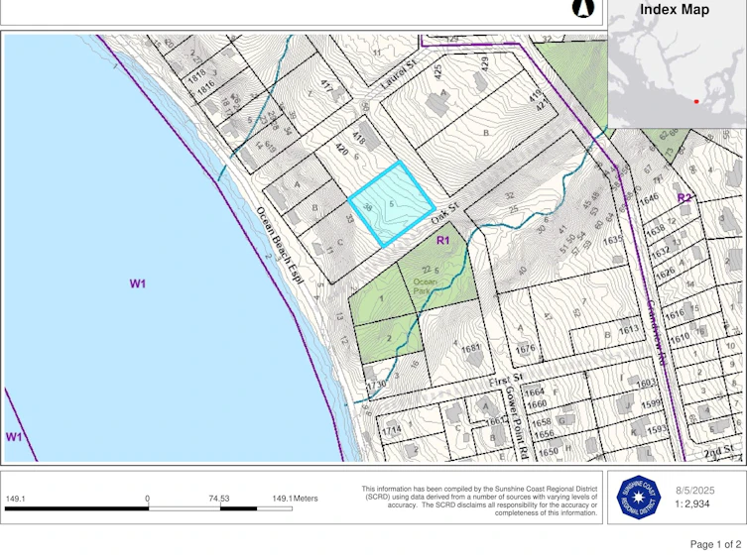
Task: Click the address label "425"
Action: pos(438,71)
